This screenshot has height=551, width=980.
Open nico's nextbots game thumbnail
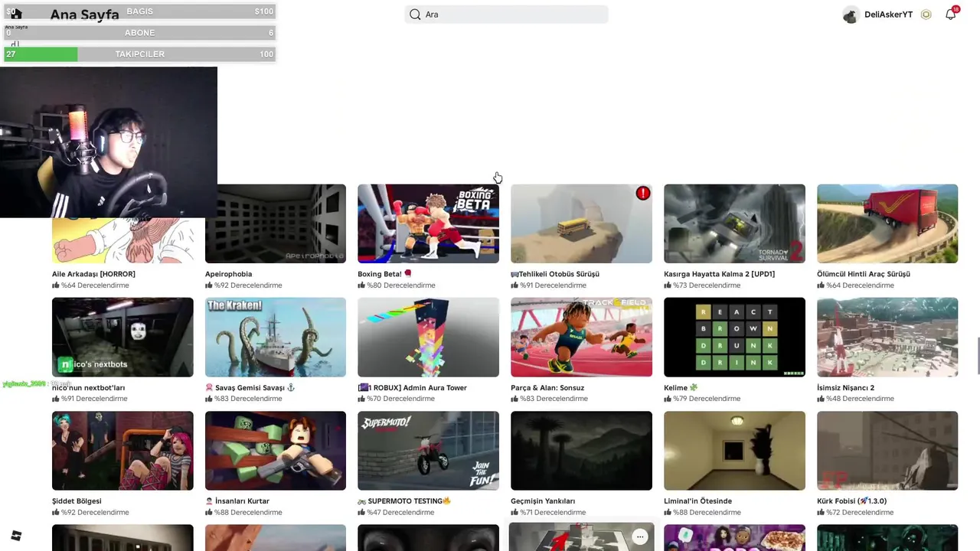tap(122, 337)
